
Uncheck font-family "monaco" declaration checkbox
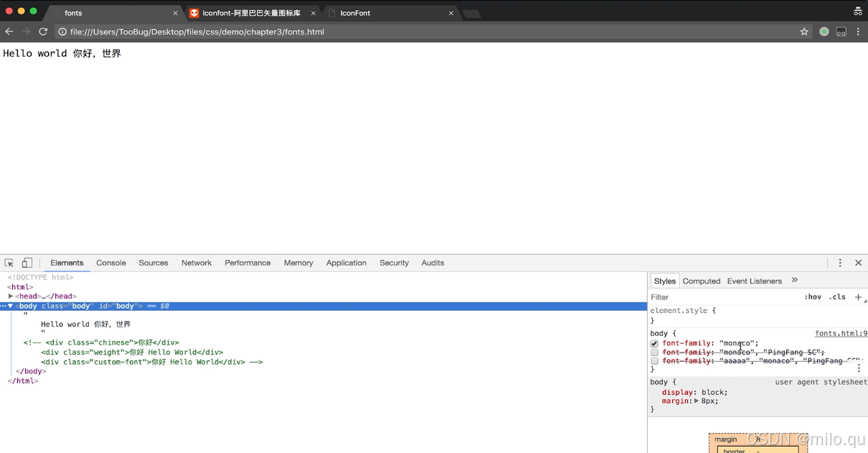click(x=654, y=344)
